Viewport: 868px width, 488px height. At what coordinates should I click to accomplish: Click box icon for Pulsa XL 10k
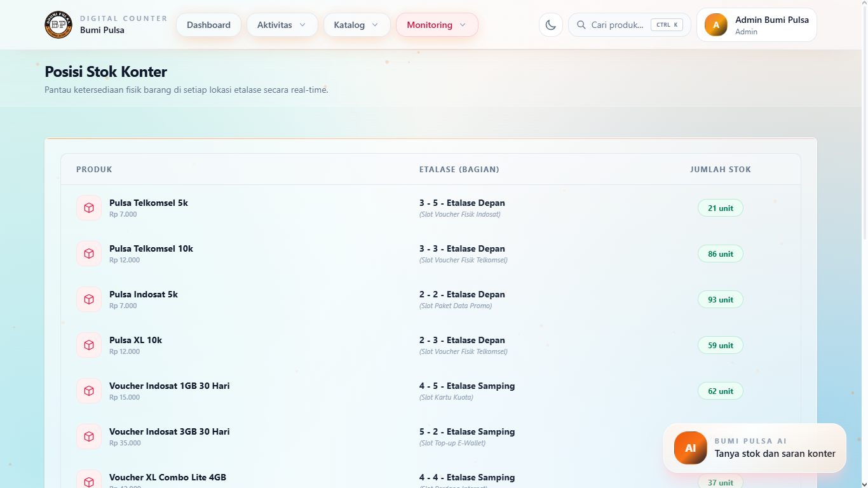(x=89, y=345)
